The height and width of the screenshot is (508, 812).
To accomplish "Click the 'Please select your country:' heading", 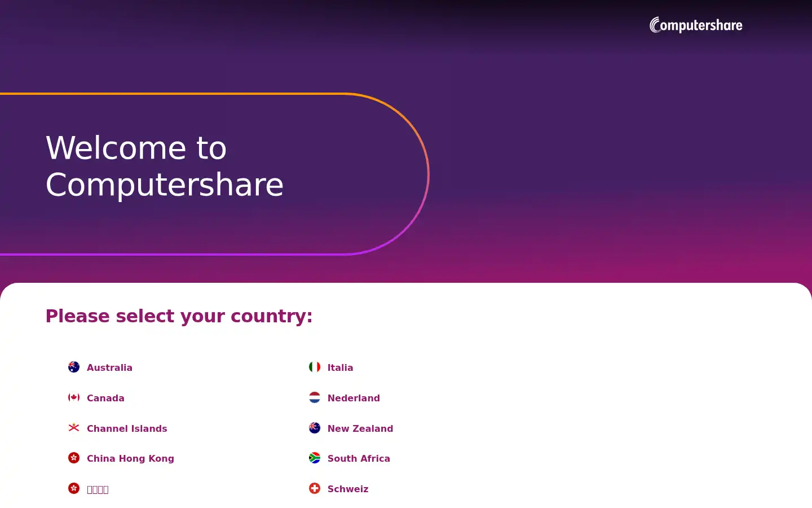I will [179, 316].
